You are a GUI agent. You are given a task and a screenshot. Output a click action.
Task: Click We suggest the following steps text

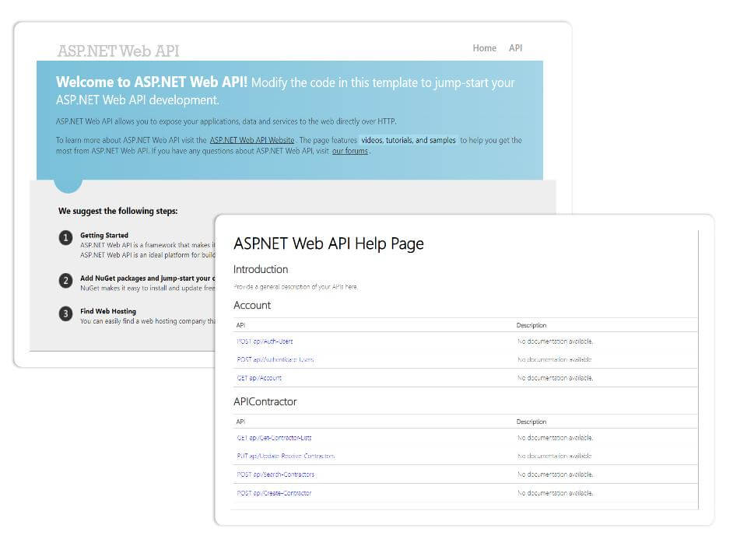pos(117,211)
